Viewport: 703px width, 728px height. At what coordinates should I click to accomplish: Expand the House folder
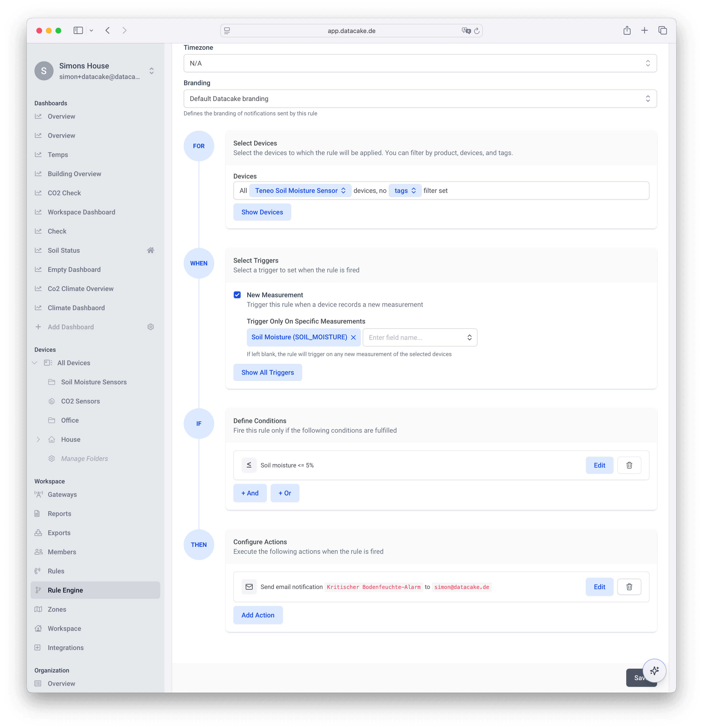click(x=38, y=439)
